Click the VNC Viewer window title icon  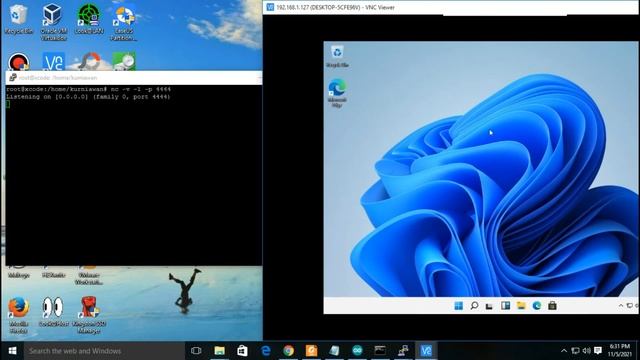[x=270, y=7]
